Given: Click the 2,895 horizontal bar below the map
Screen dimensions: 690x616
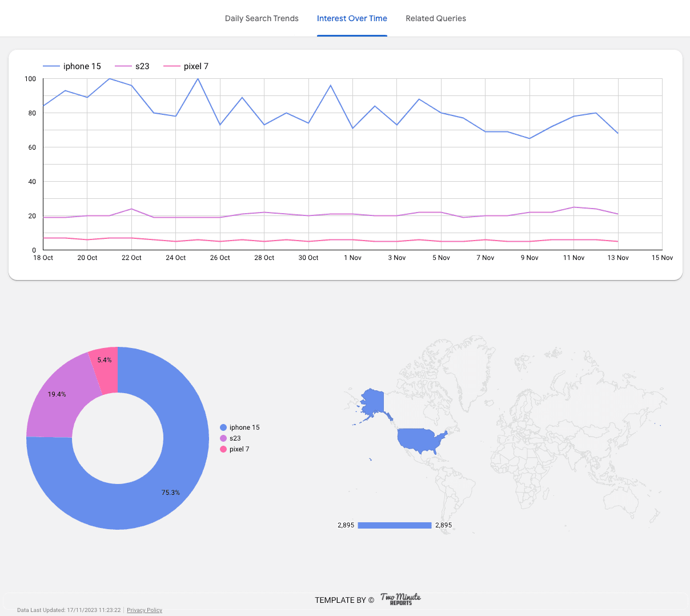Looking at the screenshot, I should 394,525.
